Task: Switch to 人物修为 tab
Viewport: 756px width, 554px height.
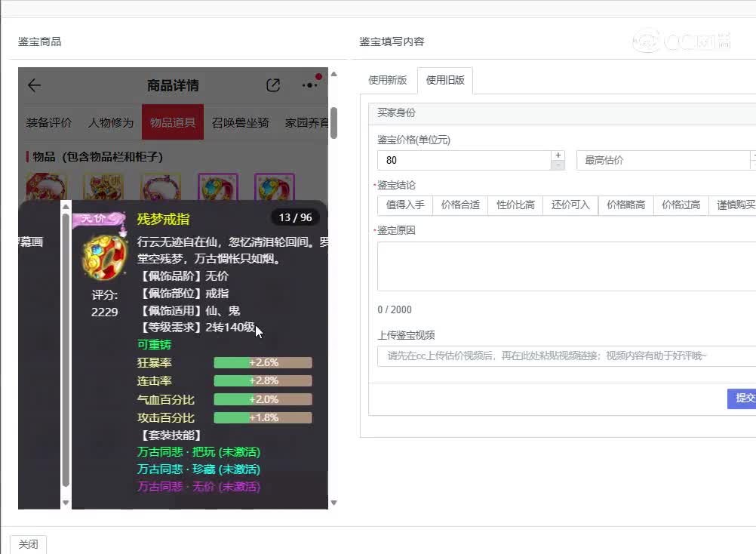Action: tap(110, 122)
